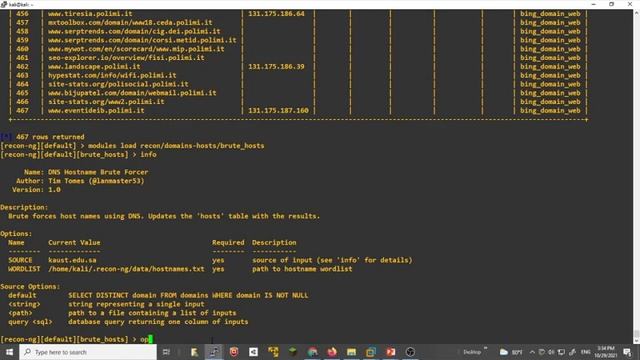Open the Windows Start menu

point(9,352)
